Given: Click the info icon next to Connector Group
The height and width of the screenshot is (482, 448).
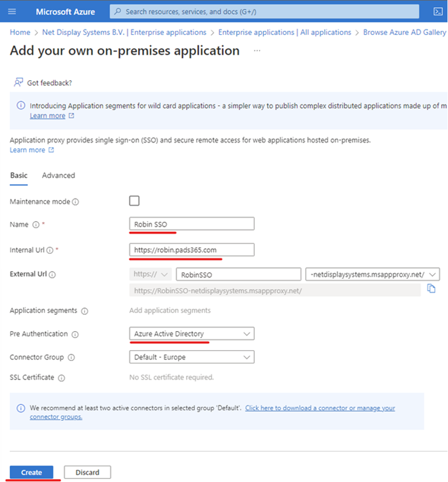Looking at the screenshot, I should 71,357.
